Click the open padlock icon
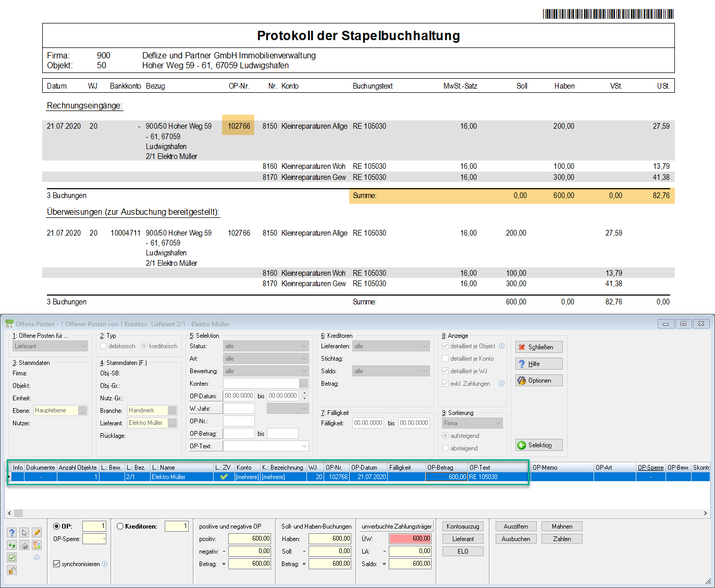The image size is (715, 588). click(x=12, y=570)
